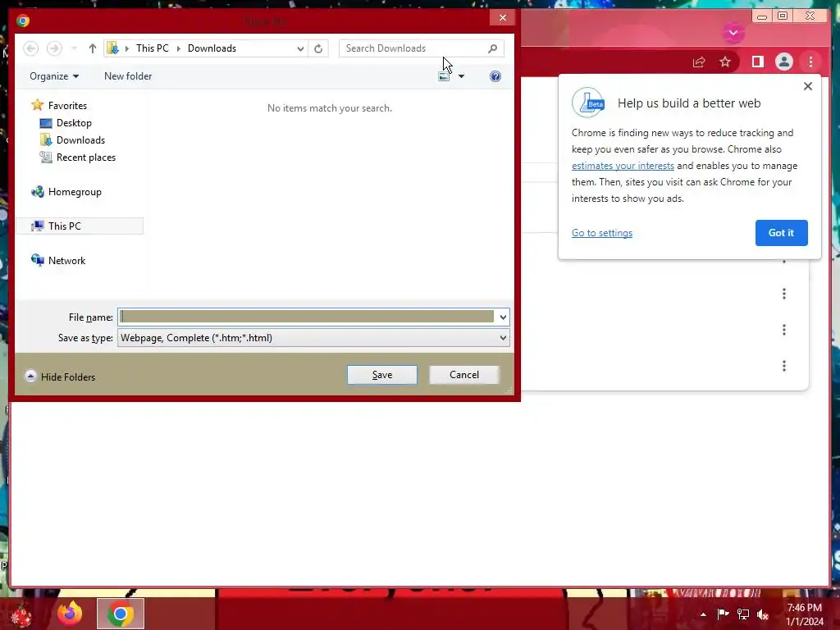
Task: Click Go to settings link
Action: click(601, 233)
